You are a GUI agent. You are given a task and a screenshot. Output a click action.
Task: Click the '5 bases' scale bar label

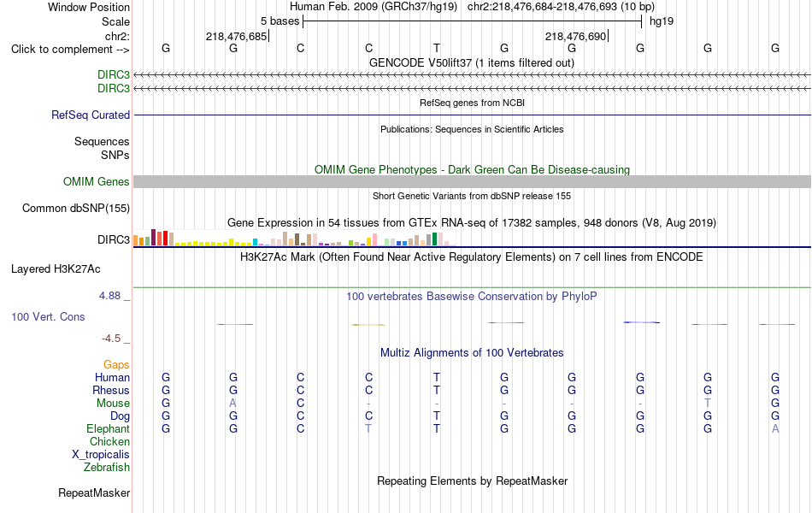pyautogui.click(x=279, y=21)
